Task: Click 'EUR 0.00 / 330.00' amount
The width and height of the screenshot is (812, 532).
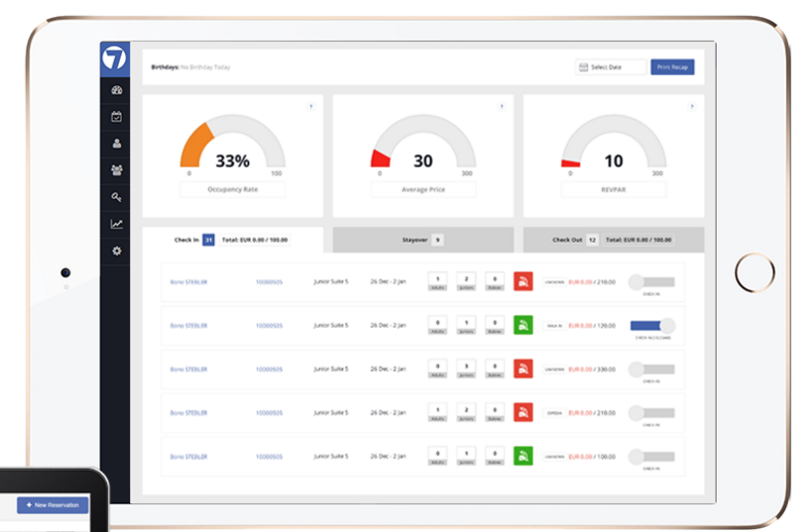Action: tap(592, 369)
